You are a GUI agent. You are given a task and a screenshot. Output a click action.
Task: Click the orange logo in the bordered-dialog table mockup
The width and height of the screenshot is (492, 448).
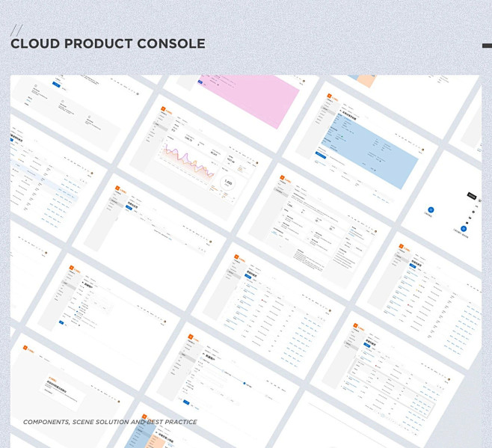pos(355,325)
